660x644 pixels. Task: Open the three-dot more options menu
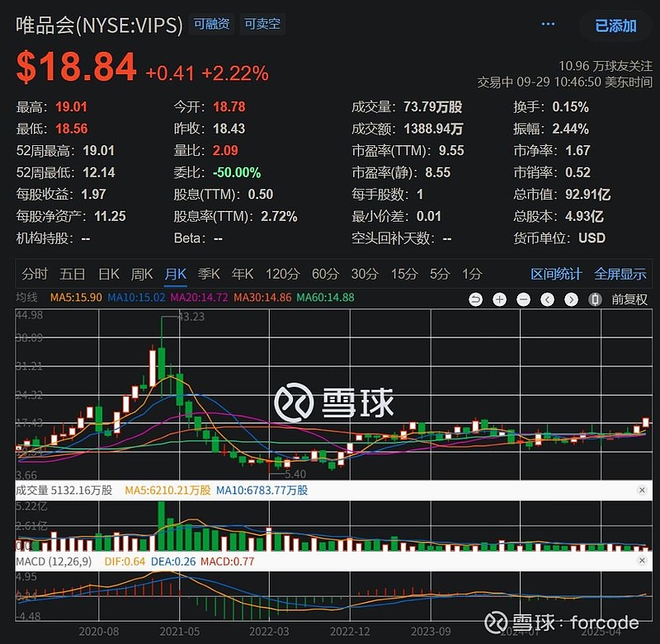[x=548, y=24]
